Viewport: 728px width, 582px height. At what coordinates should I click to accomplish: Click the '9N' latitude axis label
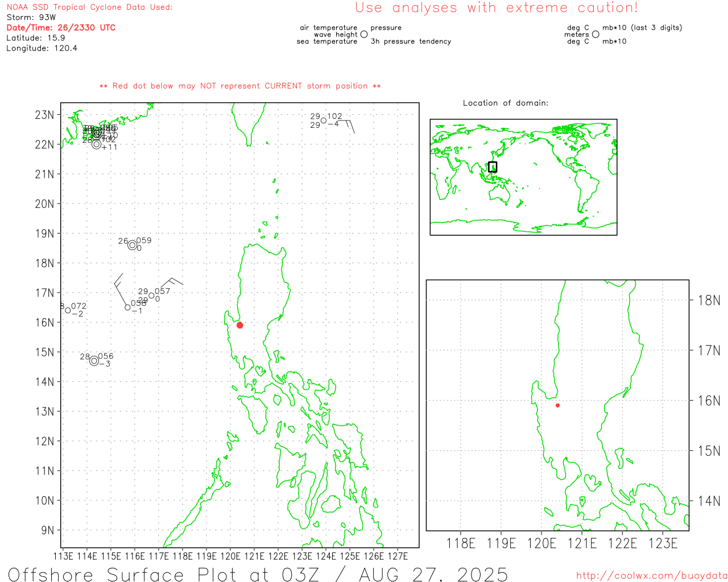pos(48,530)
